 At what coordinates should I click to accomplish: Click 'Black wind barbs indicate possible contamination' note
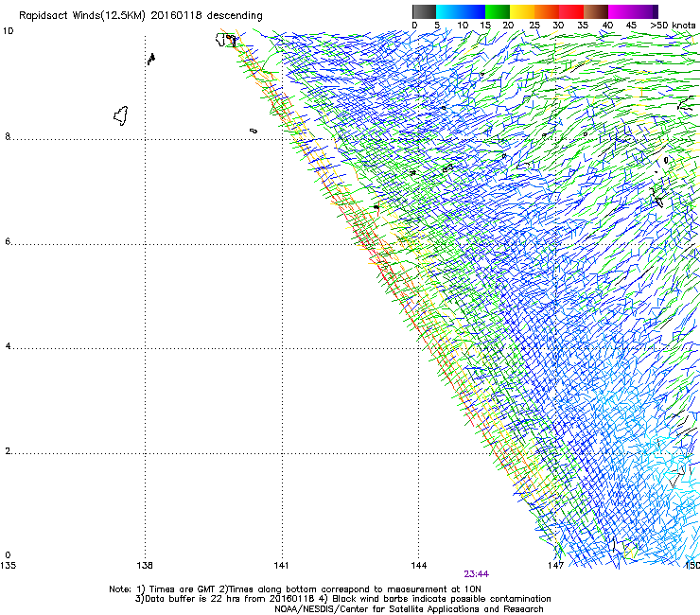click(442, 599)
